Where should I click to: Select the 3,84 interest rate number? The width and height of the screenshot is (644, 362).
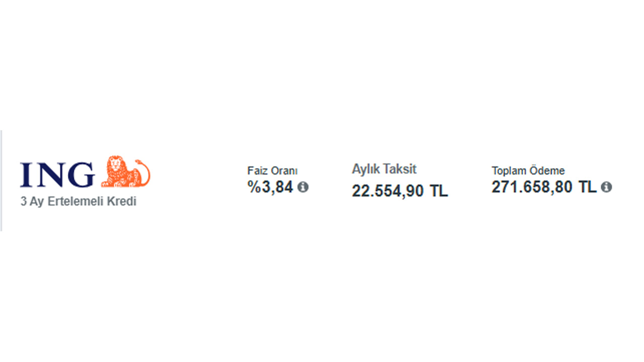276,187
